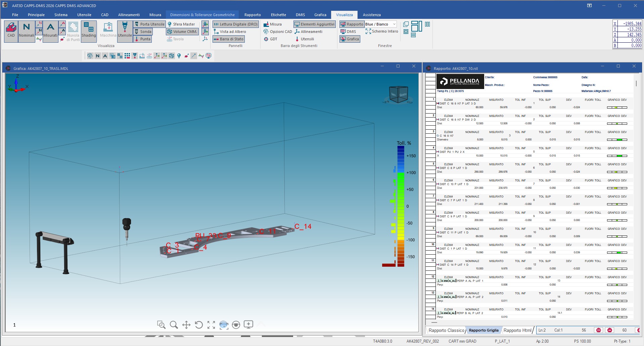644x346 pixels.
Task: Click Schermo Intero fullscreen button
Action: point(382,31)
